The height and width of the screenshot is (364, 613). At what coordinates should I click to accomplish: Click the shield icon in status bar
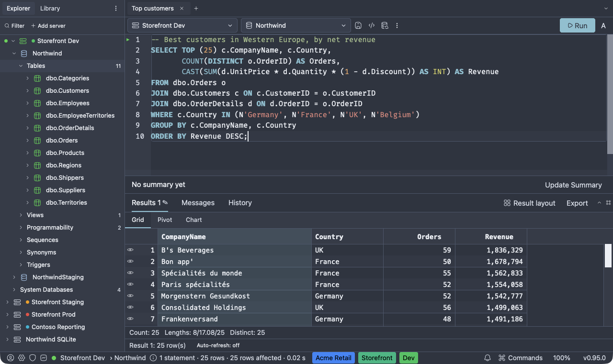click(33, 358)
